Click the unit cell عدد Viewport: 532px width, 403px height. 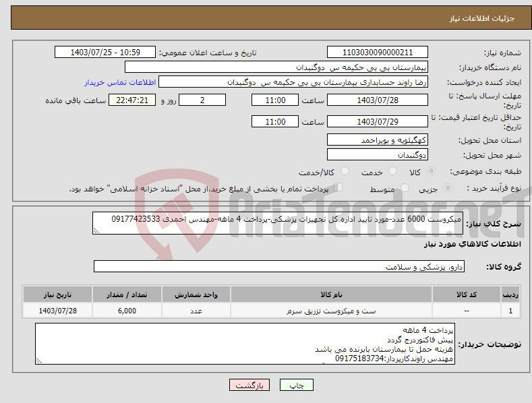pos(196,311)
